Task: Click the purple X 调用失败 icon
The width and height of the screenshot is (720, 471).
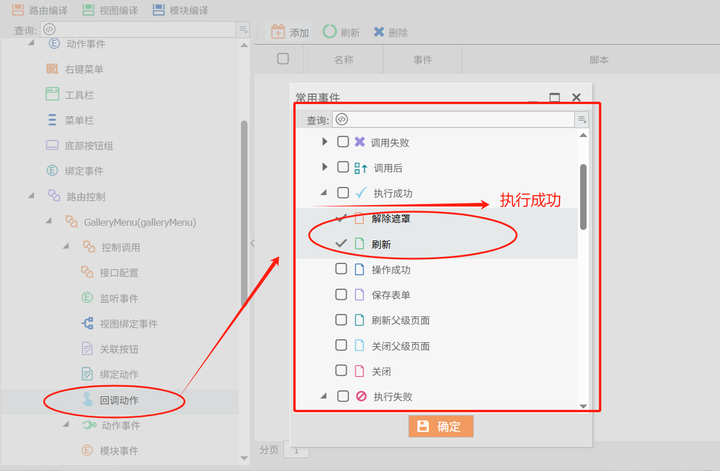Action: (360, 142)
